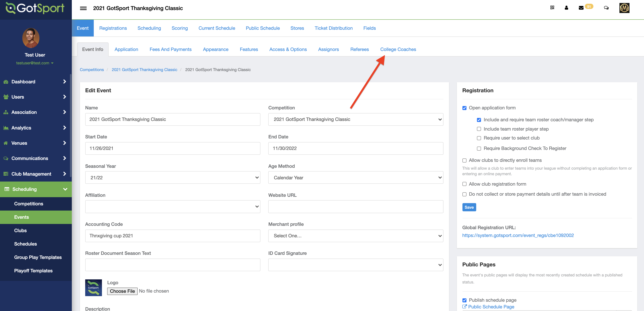Open the Ticket Distribution tab
The image size is (644, 311).
(334, 28)
